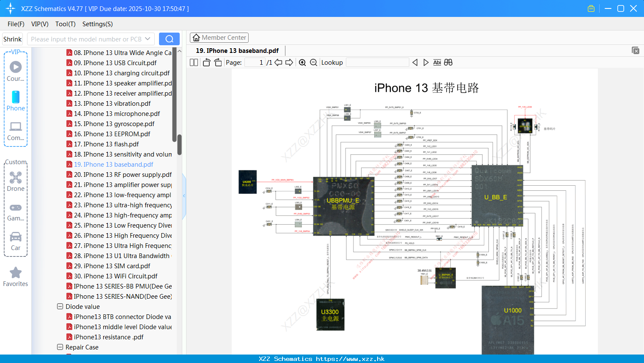
Task: Open the Car sidebar category
Action: pos(16,241)
